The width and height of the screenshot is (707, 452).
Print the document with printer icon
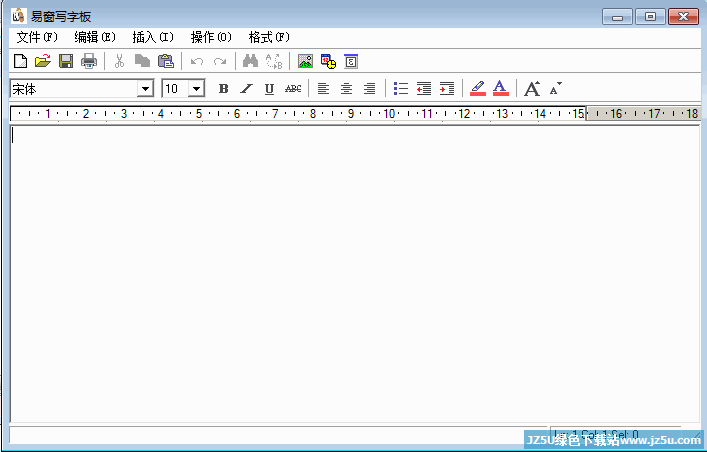tap(89, 61)
